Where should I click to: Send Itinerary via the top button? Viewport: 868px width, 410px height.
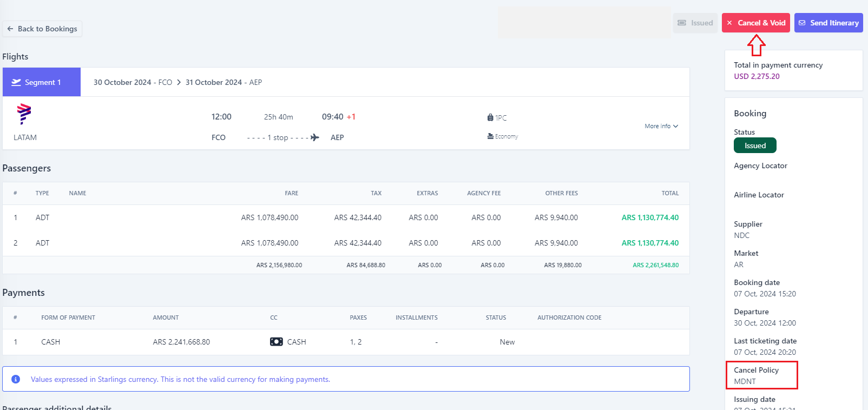click(828, 23)
